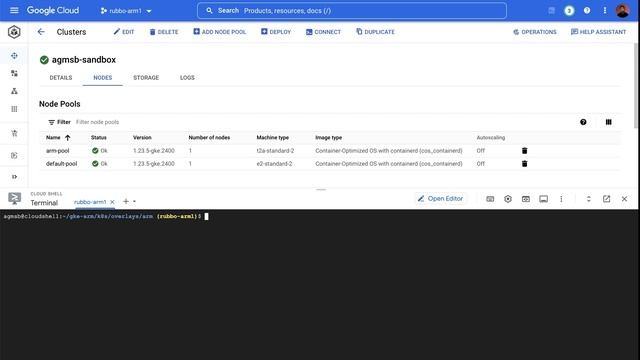This screenshot has height=360, width=640.
Task: Open the rubbo-arm1 project selector
Action: click(x=126, y=11)
